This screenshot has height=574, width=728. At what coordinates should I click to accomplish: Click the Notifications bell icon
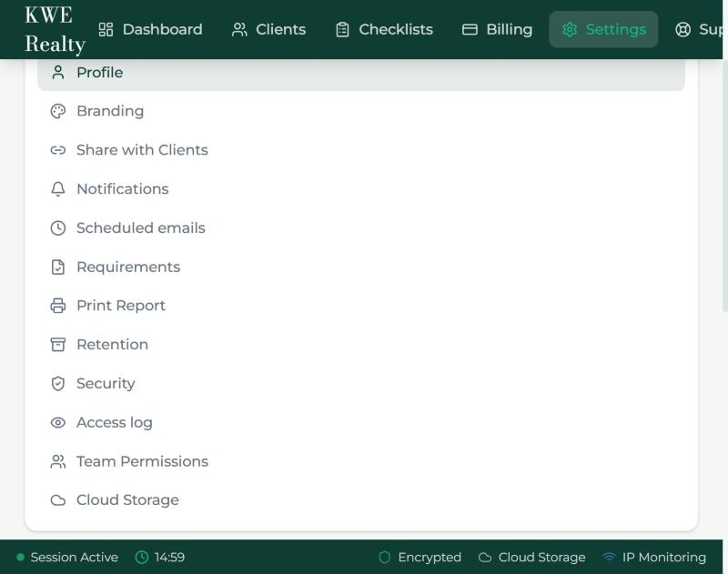58,189
